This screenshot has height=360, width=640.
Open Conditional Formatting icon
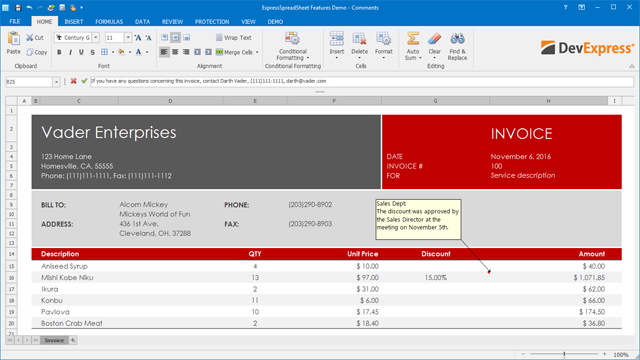[x=292, y=39]
